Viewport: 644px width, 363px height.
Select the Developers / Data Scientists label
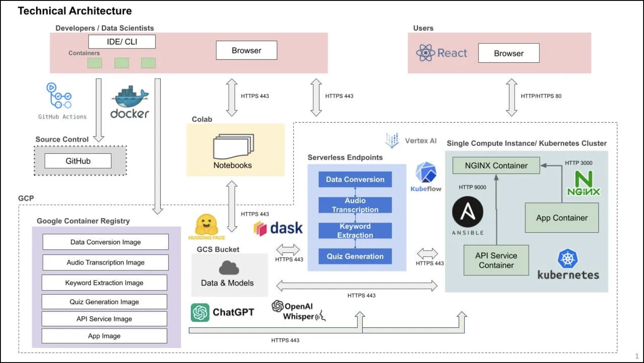coord(104,28)
